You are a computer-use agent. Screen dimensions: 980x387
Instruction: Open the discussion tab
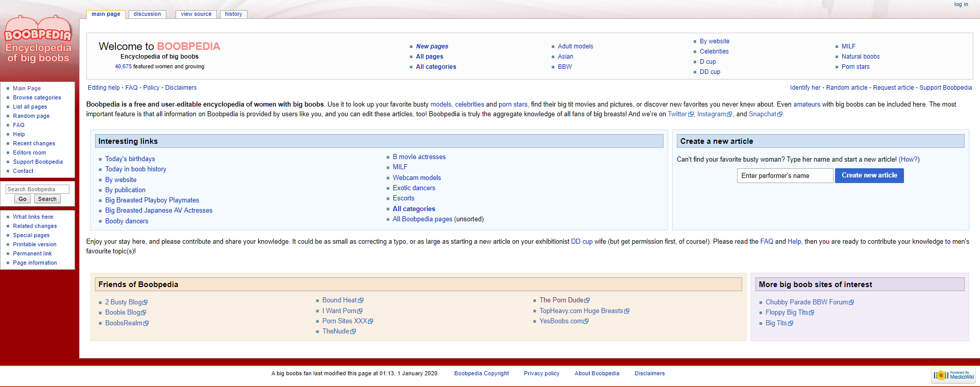[147, 14]
